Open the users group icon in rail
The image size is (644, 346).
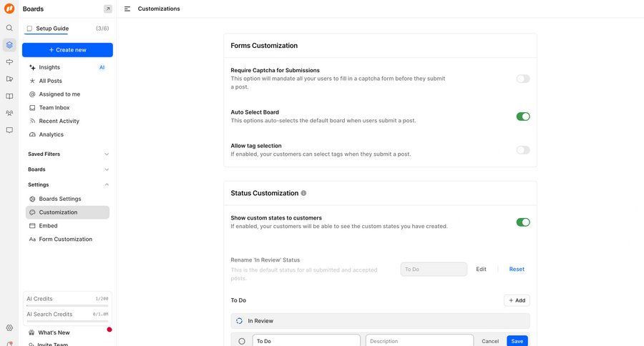(9, 113)
